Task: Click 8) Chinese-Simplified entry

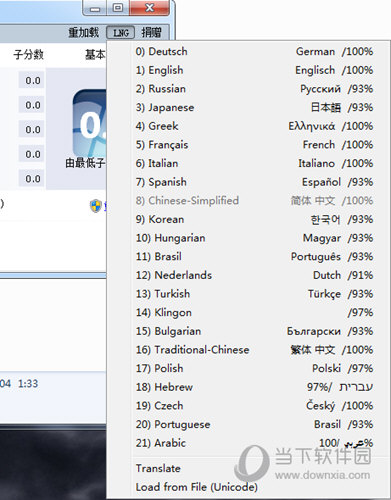Action: 248,201
